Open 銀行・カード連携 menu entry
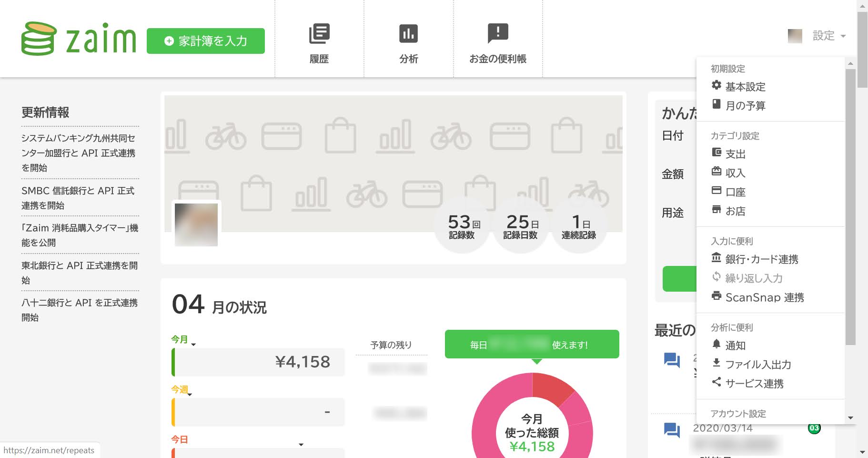This screenshot has height=458, width=868. (762, 259)
